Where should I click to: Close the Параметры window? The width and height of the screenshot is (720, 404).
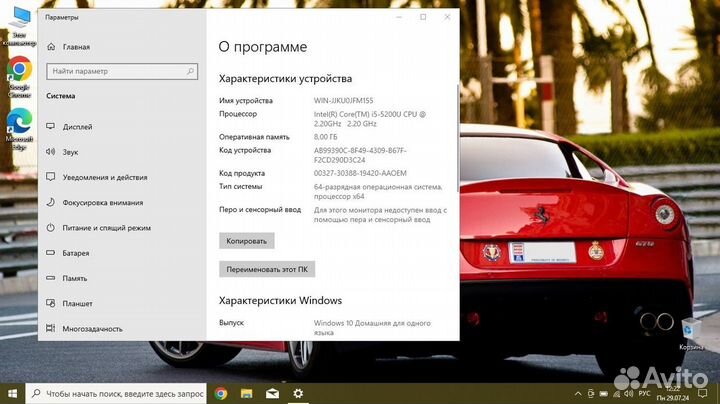(447, 17)
